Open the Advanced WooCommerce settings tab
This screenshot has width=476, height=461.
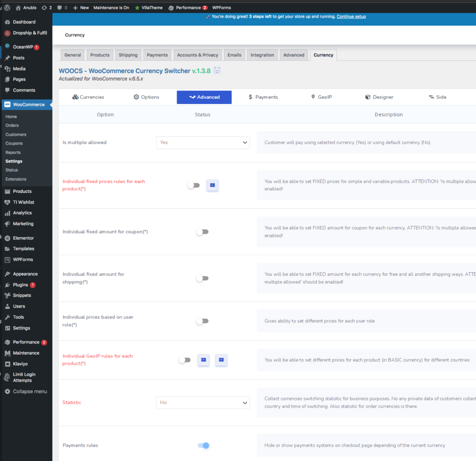tap(294, 55)
